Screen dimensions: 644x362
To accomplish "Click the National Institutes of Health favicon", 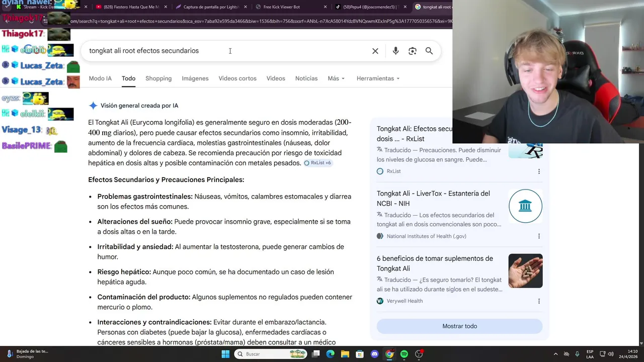I will coord(380,236).
